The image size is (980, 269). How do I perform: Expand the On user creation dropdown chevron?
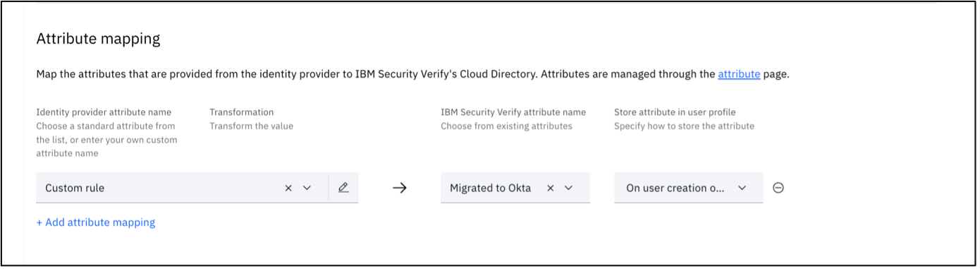[742, 188]
